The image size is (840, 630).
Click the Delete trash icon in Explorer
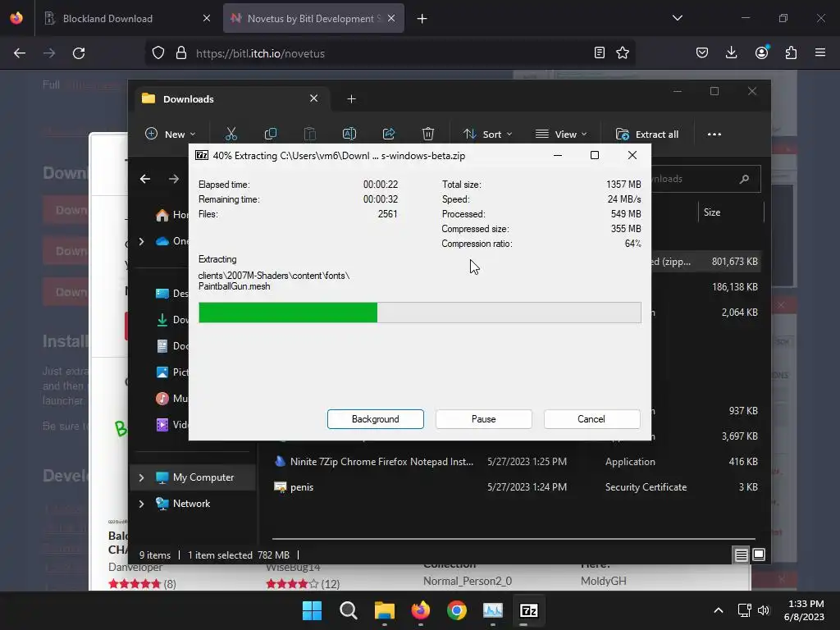coord(427,134)
